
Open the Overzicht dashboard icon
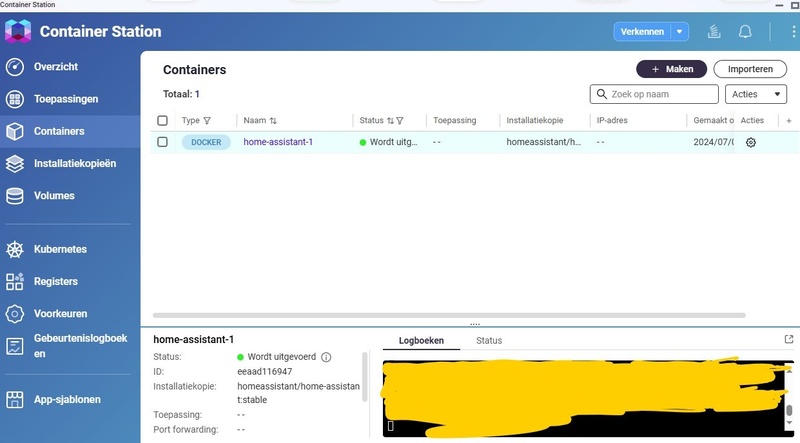(x=15, y=67)
